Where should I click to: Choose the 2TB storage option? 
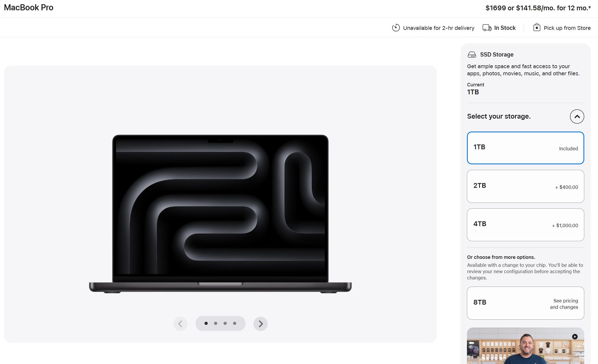[x=525, y=186]
